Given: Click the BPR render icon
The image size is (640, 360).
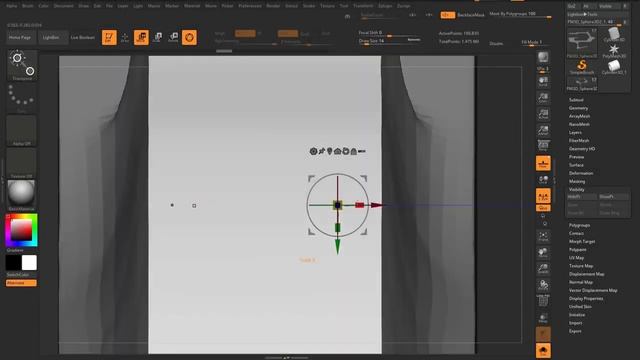Looking at the screenshot, I should 543,57.
